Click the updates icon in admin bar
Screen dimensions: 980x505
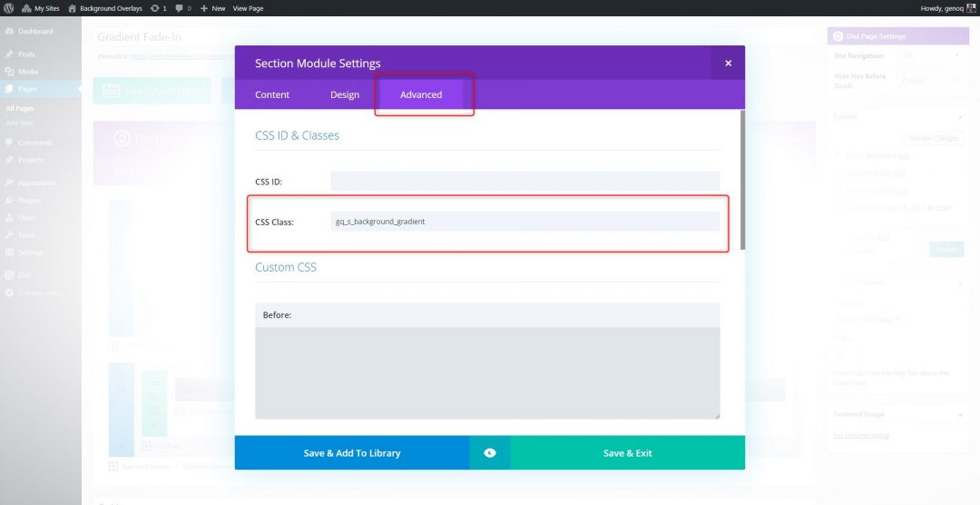[154, 8]
